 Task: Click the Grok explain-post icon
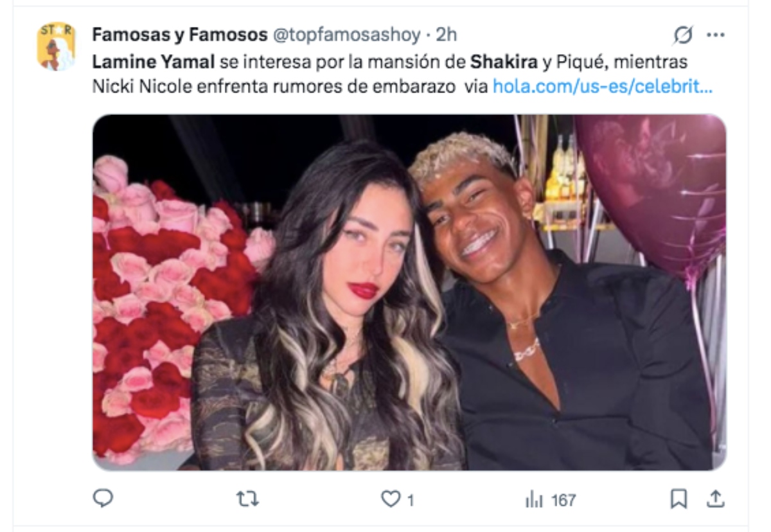pyautogui.click(x=683, y=36)
